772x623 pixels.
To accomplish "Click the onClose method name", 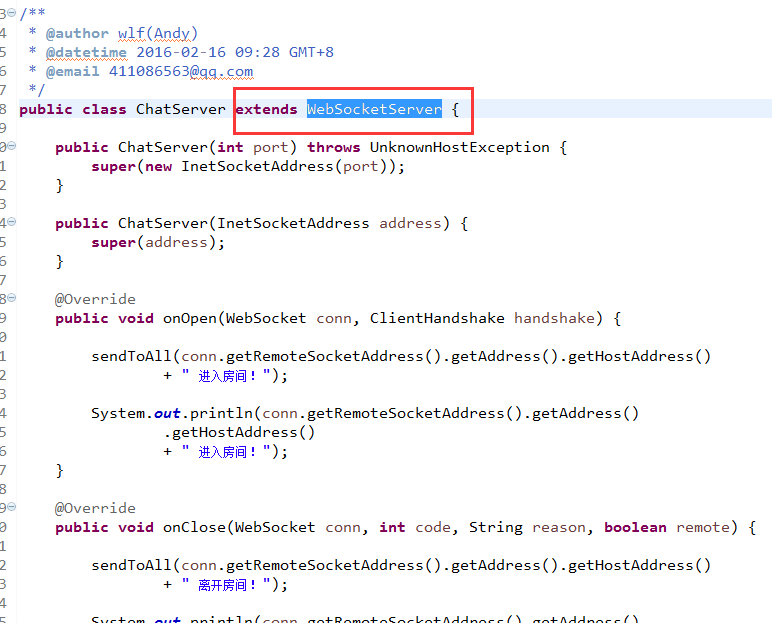I will [194, 527].
